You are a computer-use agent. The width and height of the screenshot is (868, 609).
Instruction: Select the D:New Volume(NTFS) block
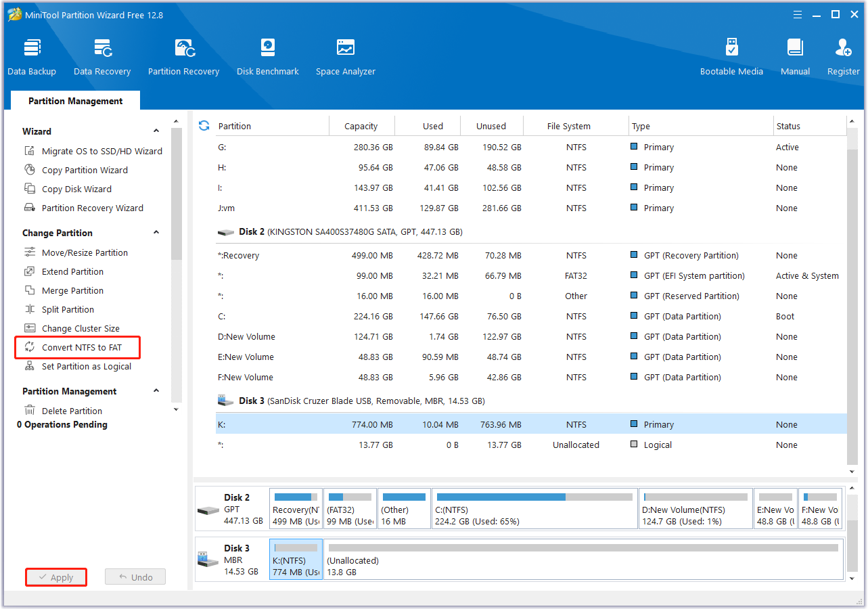pyautogui.click(x=695, y=508)
